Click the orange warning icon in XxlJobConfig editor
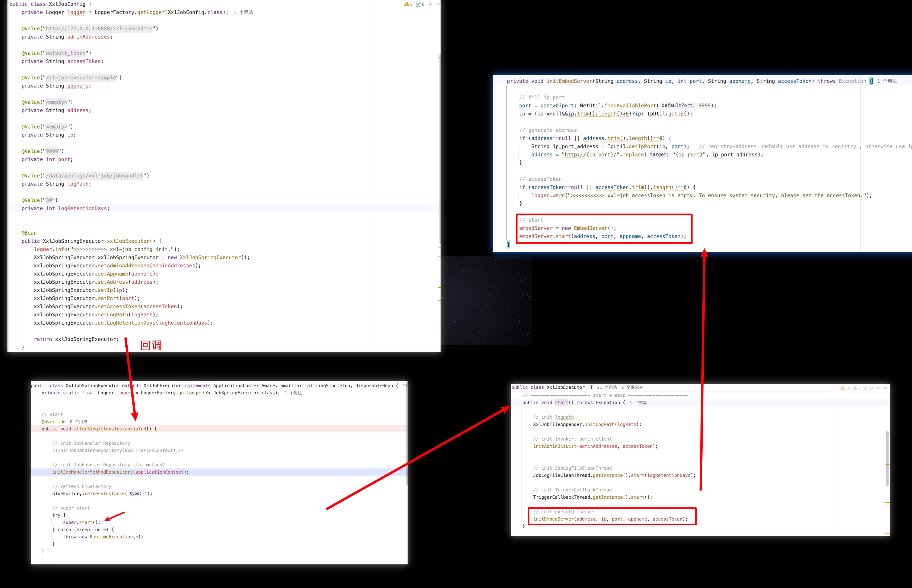The height and width of the screenshot is (588, 912). pos(407,4)
